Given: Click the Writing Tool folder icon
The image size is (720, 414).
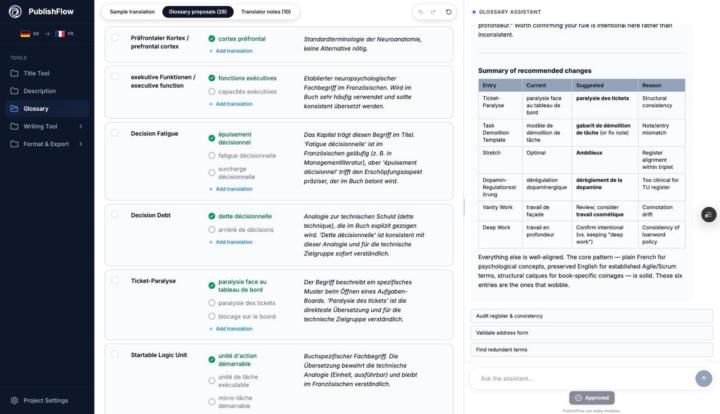Looking at the screenshot, I should click(14, 126).
